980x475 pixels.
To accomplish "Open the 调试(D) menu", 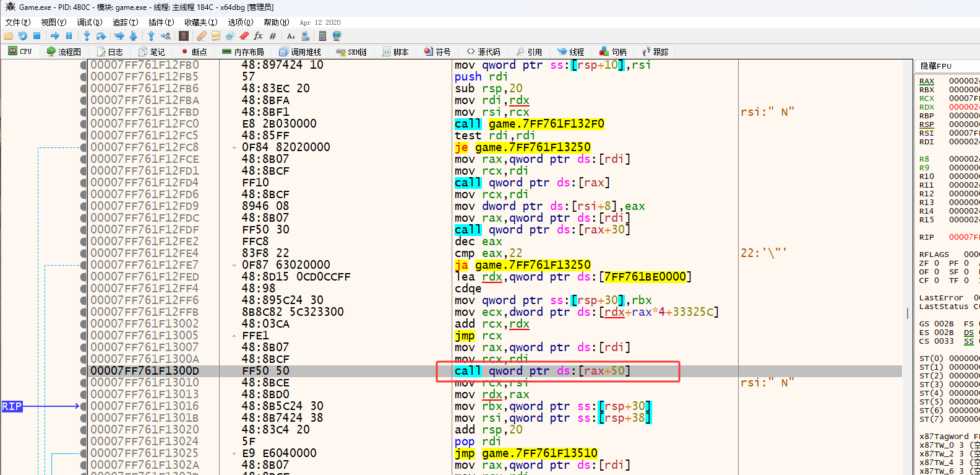I will [x=90, y=22].
